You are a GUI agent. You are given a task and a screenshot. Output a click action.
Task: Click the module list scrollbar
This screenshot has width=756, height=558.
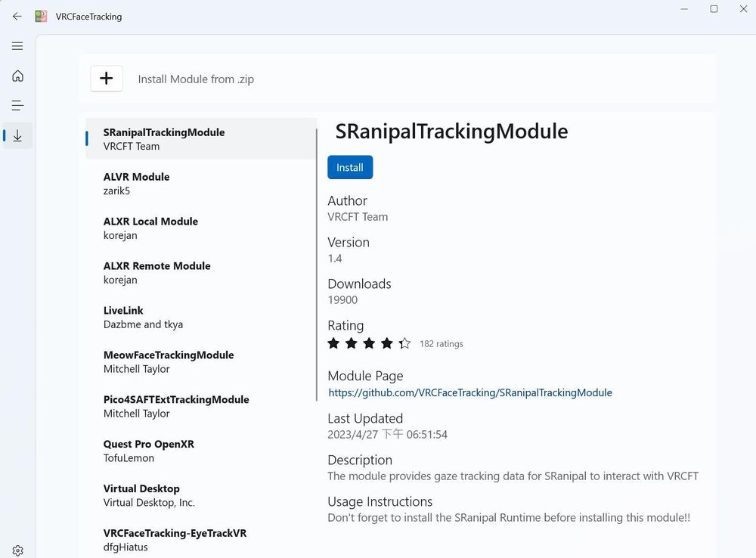(316, 265)
